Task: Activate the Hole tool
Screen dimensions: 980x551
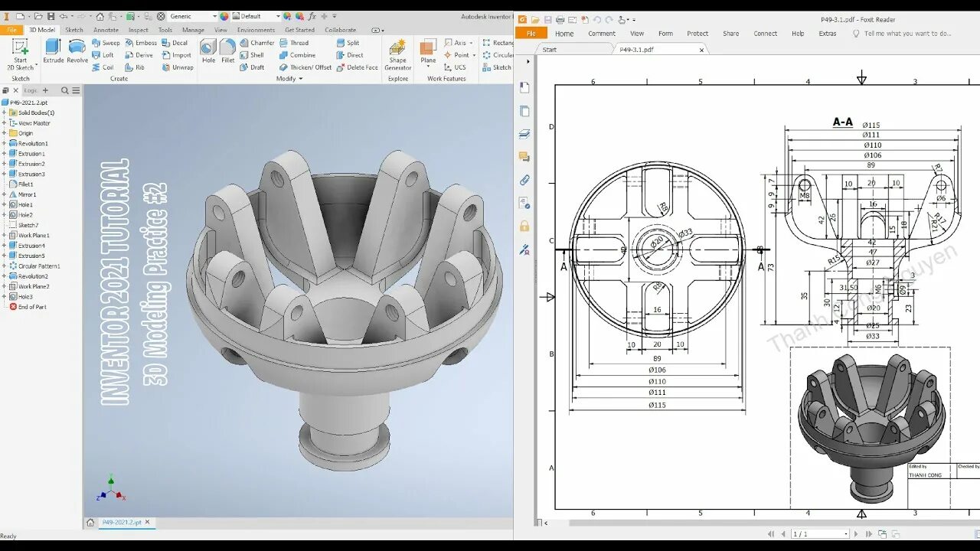Action: pyautogui.click(x=208, y=51)
